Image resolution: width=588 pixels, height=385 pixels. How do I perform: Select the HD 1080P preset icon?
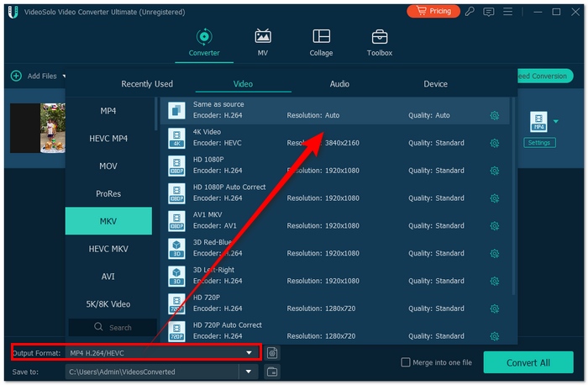point(176,166)
